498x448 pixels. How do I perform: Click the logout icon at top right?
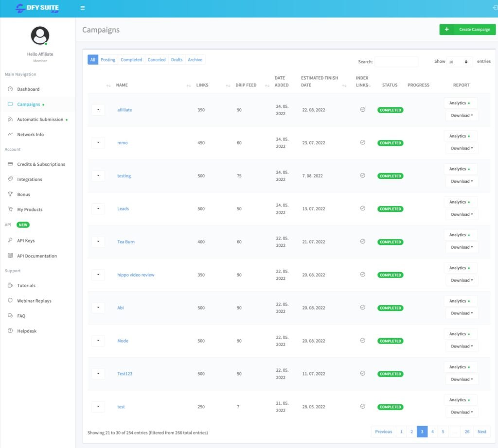[495, 8]
